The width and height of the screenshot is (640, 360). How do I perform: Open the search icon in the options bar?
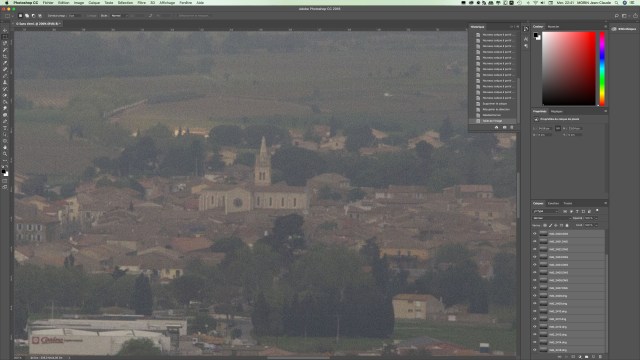click(617, 16)
